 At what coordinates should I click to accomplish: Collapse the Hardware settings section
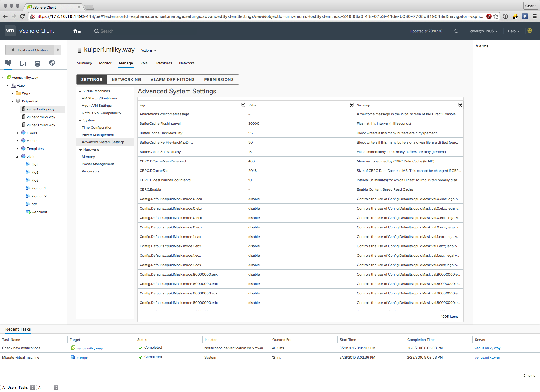point(80,150)
